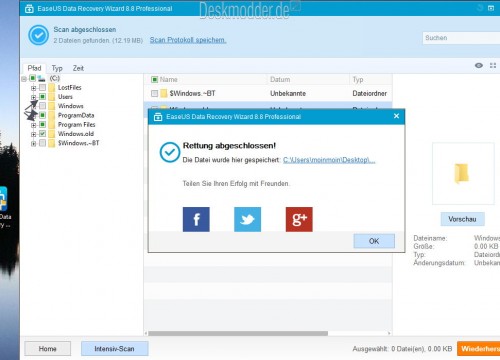The height and width of the screenshot is (360, 500).
Task: Close the Rettung abgeschlossen dialog
Action: pos(396,116)
